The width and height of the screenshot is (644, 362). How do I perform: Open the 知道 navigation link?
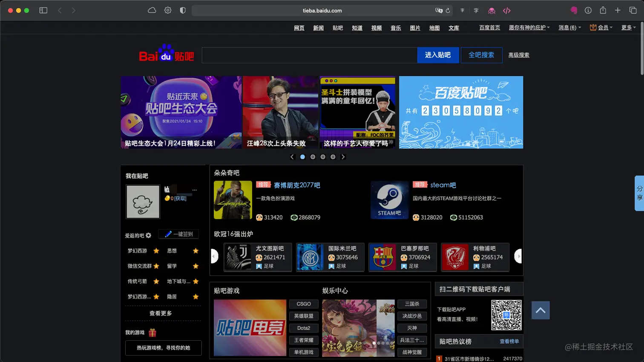point(357,28)
